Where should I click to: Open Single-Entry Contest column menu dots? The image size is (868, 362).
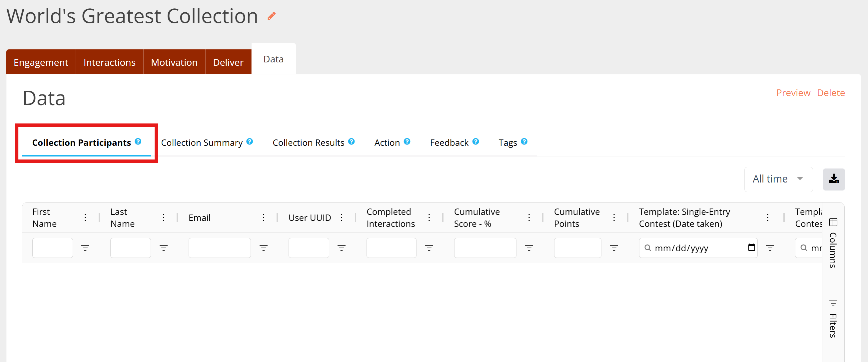click(768, 218)
